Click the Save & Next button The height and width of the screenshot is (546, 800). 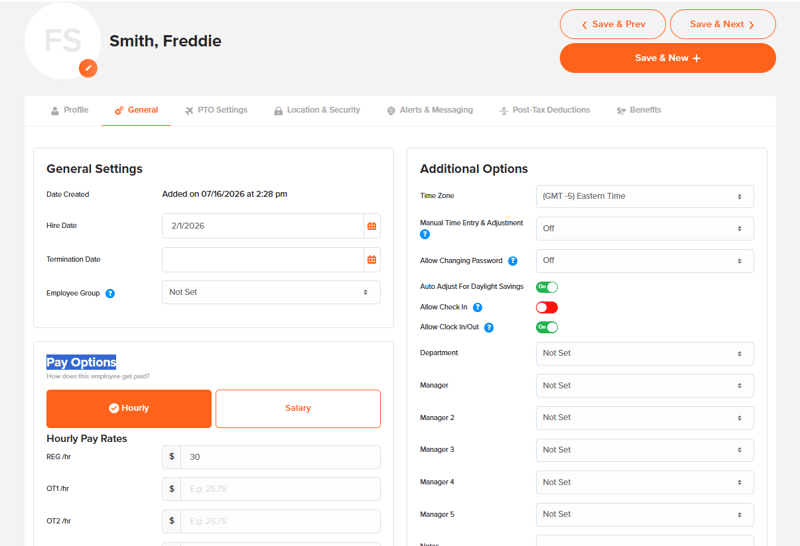click(x=722, y=24)
